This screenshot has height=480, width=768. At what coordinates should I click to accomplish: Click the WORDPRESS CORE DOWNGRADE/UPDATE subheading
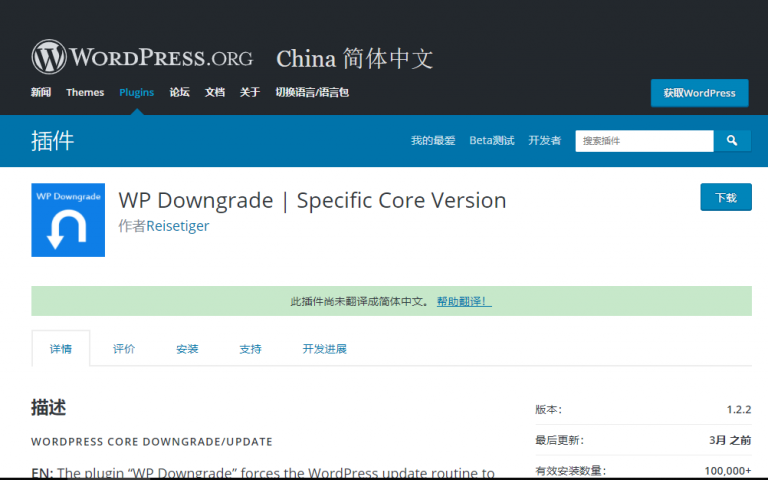[152, 442]
